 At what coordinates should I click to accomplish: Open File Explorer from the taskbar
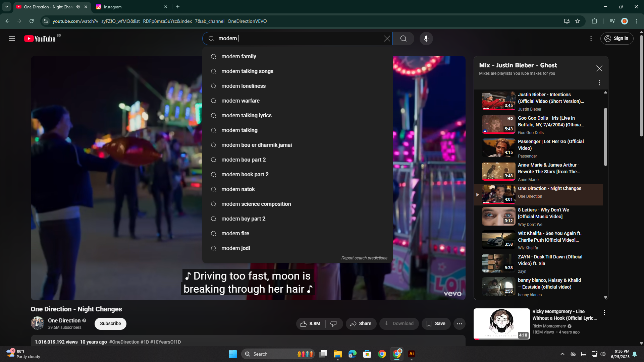[x=337, y=354]
